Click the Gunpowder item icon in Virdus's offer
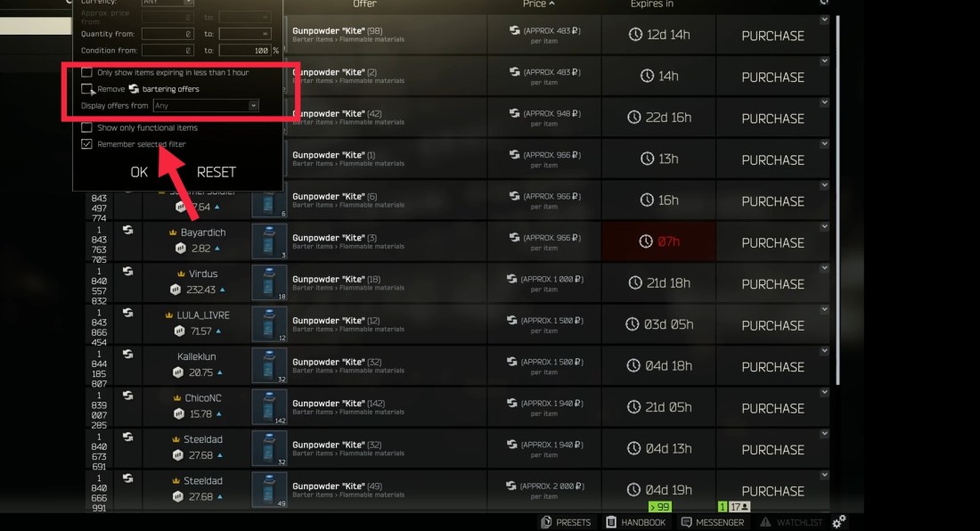 pyautogui.click(x=269, y=282)
